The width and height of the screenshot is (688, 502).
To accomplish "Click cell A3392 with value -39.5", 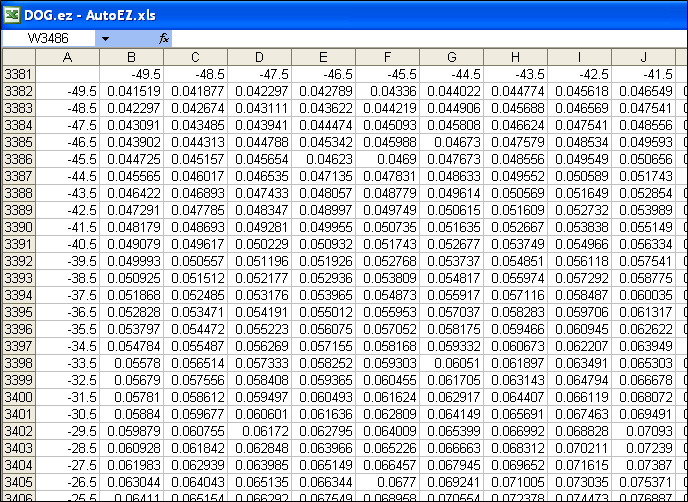I will (67, 261).
